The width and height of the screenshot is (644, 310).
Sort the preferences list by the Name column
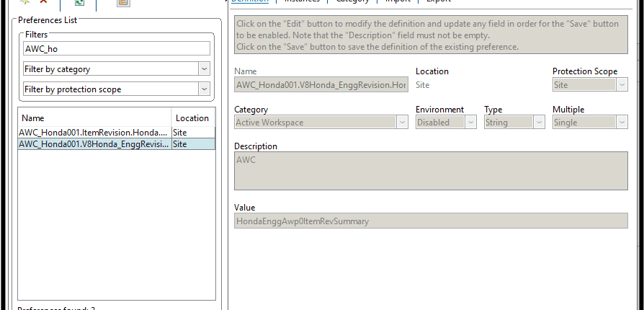point(95,118)
